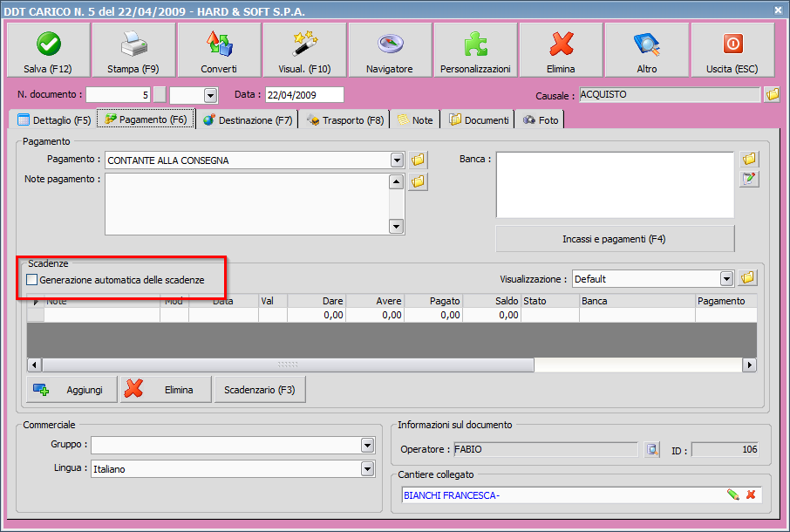790x532 pixels.
Task: Open folder icon beside Pagamento dropdown
Action: point(418,160)
